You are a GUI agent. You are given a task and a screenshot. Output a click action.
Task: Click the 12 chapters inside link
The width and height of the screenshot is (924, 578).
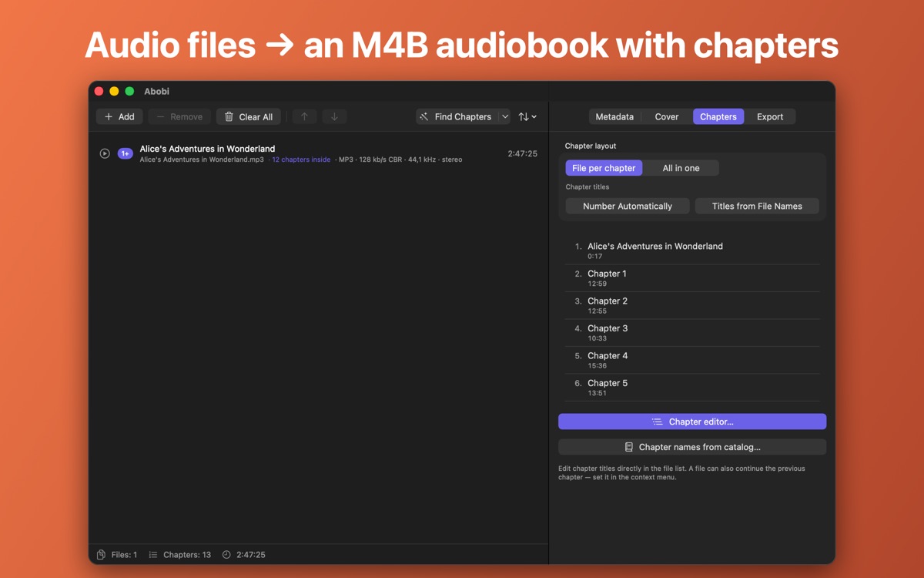tap(301, 160)
